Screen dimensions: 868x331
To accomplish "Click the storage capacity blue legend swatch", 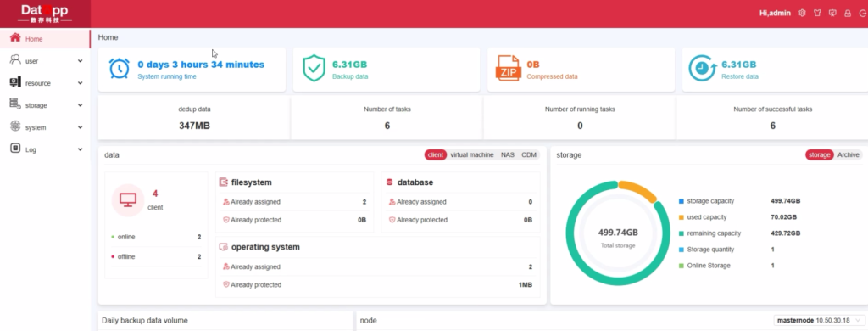I will point(682,201).
